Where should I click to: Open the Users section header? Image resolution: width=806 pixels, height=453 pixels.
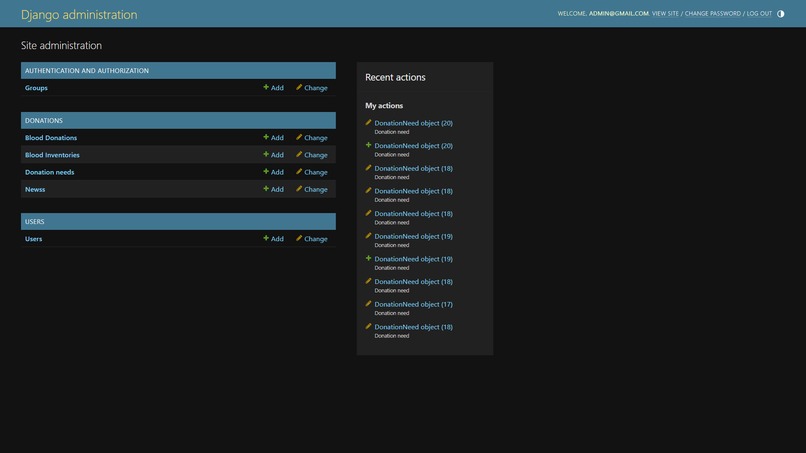coord(34,222)
